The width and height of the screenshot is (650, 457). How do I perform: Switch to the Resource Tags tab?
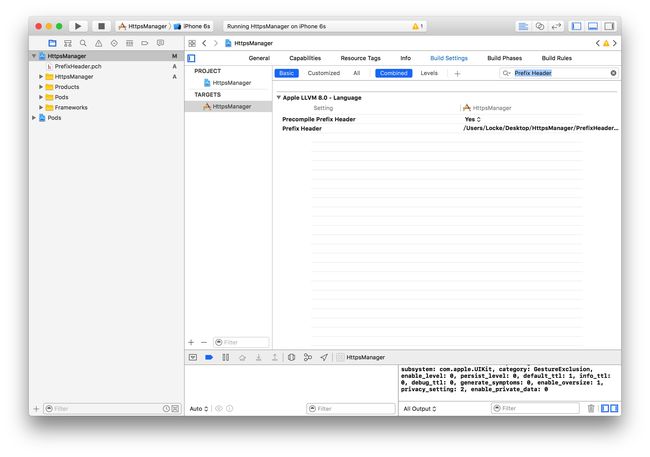[360, 58]
